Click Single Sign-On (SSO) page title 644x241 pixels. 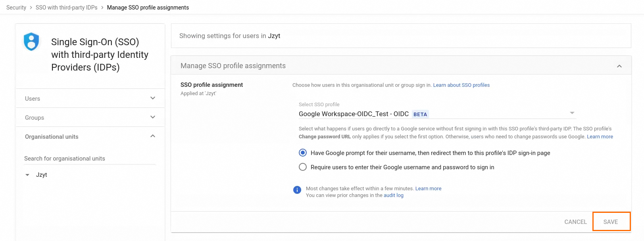(100, 55)
